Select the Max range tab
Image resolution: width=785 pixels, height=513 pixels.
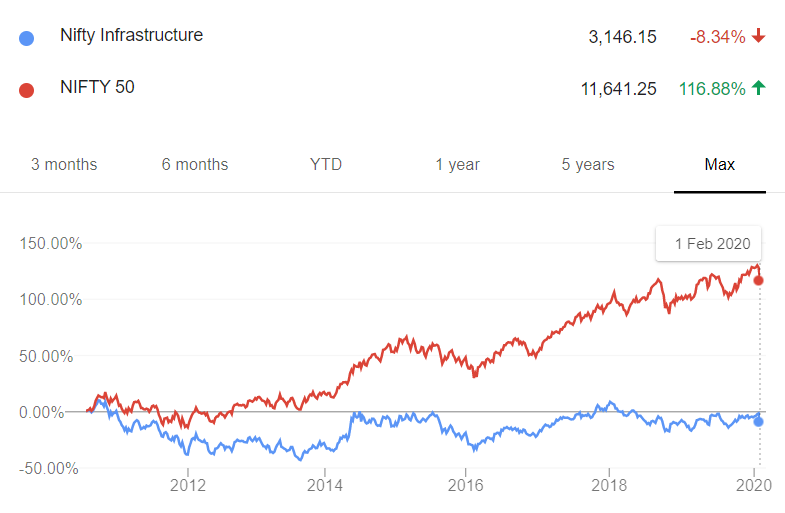(x=719, y=164)
